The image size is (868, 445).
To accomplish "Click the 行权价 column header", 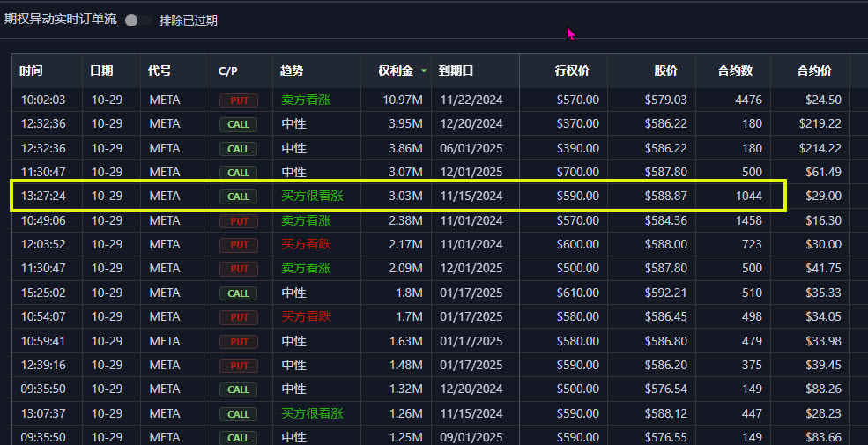I will click(x=573, y=70).
